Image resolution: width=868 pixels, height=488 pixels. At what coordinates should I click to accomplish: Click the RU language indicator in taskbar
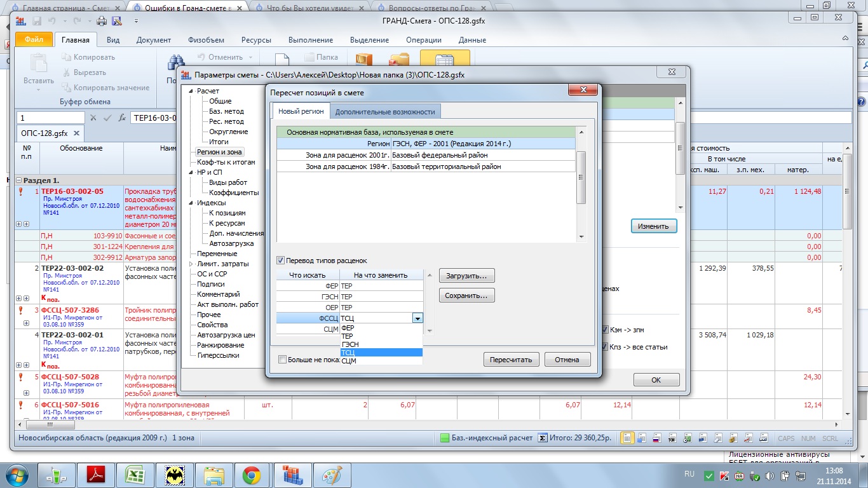[689, 475]
